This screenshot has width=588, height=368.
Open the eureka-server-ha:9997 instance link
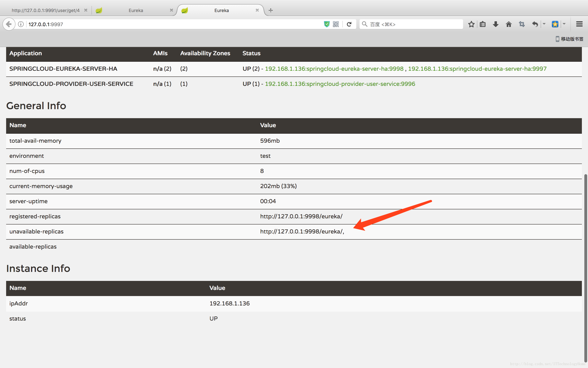coord(477,69)
